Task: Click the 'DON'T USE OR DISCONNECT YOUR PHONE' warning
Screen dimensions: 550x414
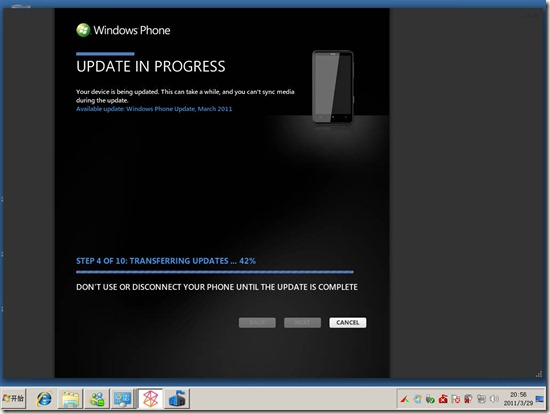Action: pos(217,287)
